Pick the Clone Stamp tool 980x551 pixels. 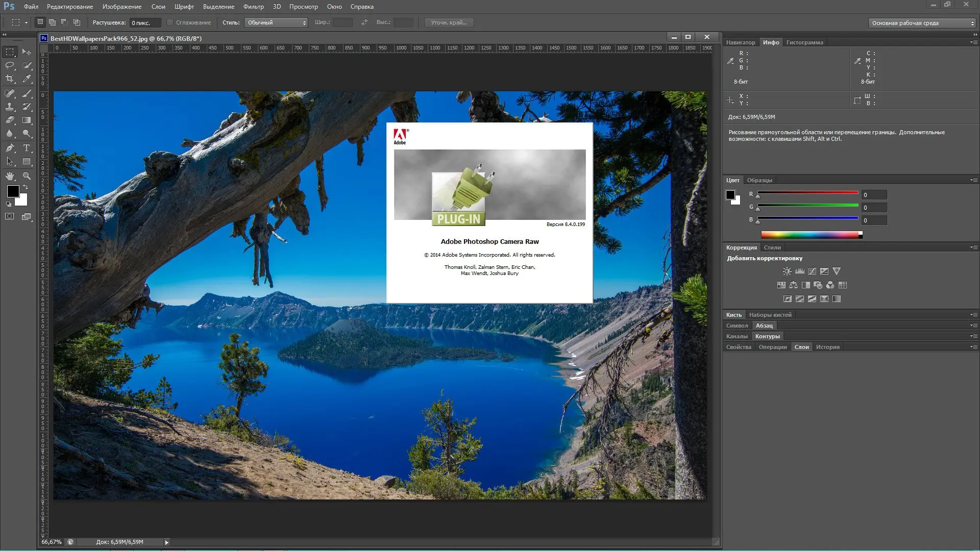click(x=10, y=107)
